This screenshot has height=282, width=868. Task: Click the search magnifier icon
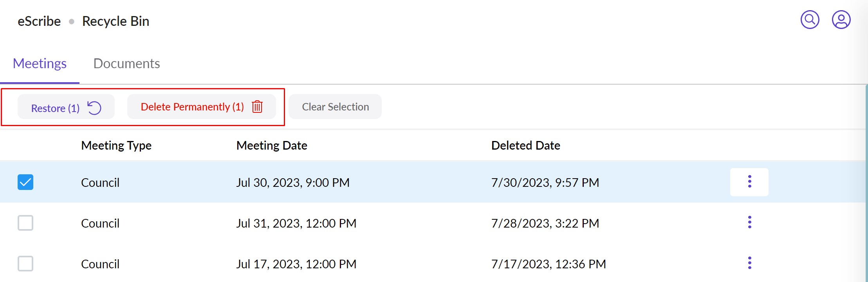(810, 20)
